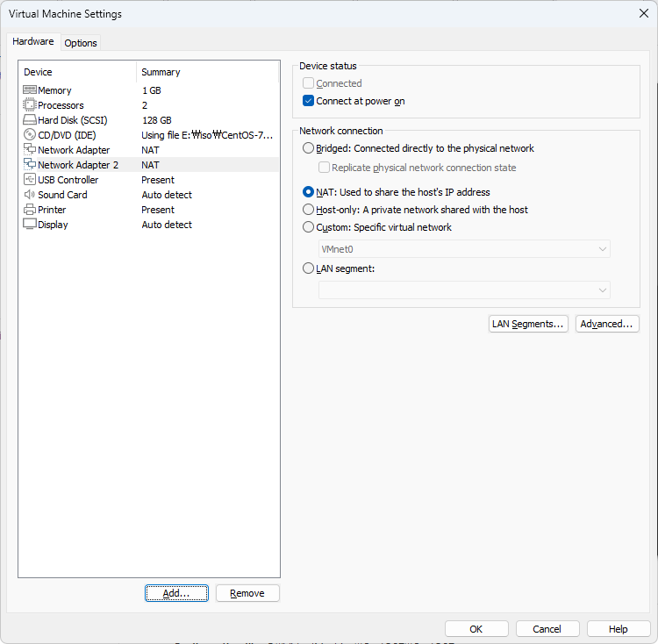Select the Printer row label
658x644 pixels.
52,210
